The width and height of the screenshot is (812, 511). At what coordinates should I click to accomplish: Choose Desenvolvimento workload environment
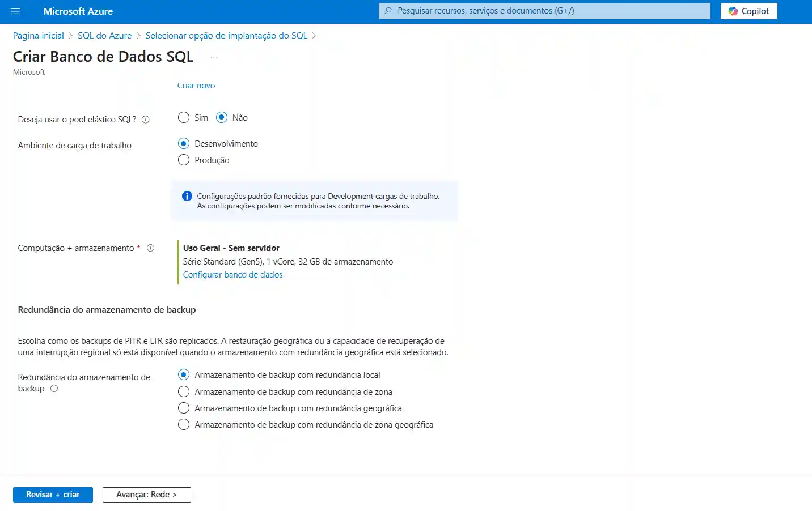pyautogui.click(x=184, y=144)
